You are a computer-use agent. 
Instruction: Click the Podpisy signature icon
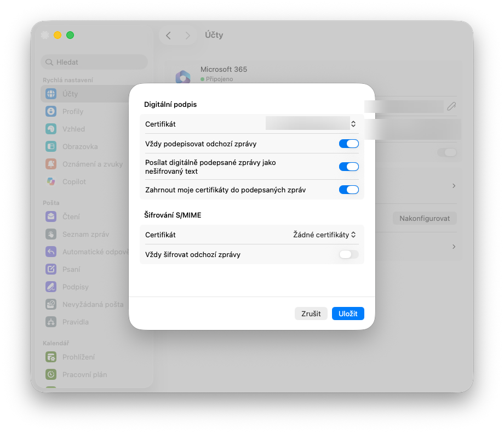[51, 287]
